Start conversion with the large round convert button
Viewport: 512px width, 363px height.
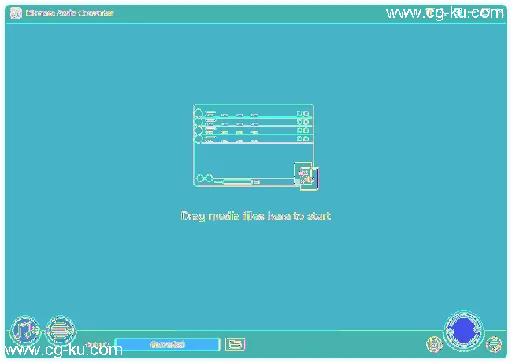click(x=463, y=330)
